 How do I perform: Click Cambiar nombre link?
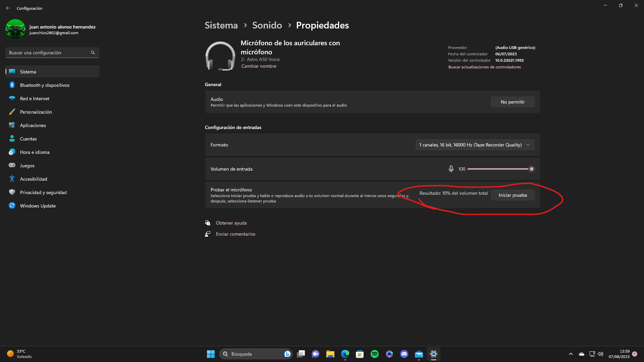(x=259, y=66)
